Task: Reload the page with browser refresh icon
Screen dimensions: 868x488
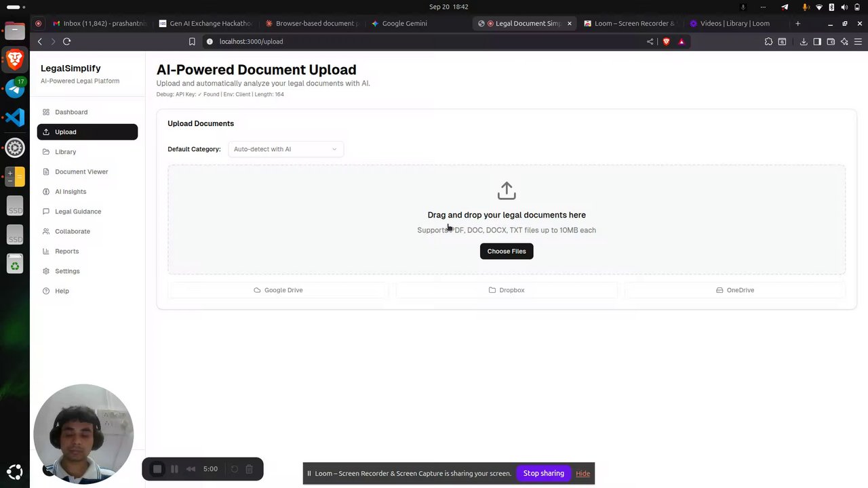Action: point(66,41)
